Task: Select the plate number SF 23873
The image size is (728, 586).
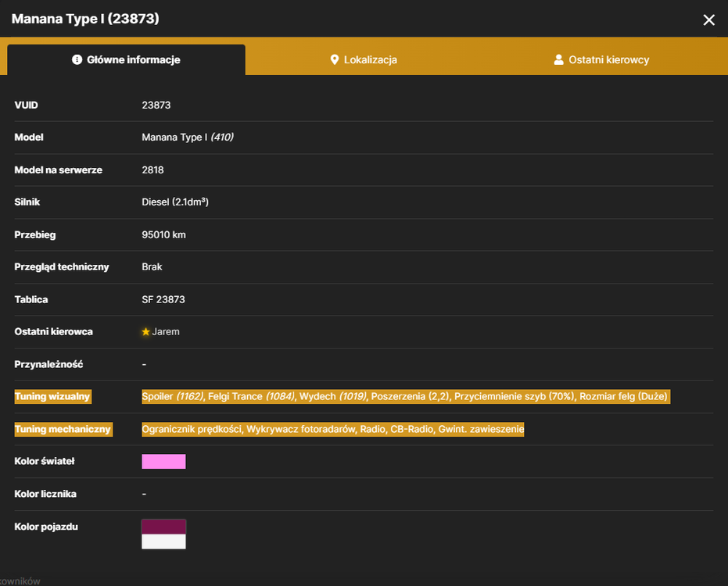Action: (x=163, y=300)
